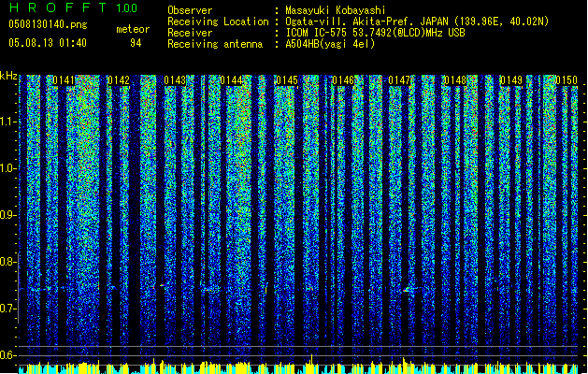Click observer name Masayuki Kobayashi
Screen dimensions: 588x374
(336, 10)
